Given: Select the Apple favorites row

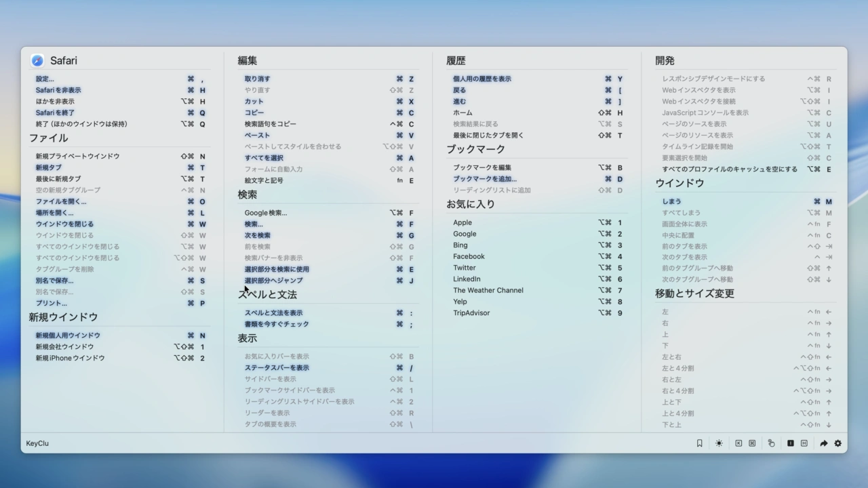Looking at the screenshot, I should click(x=538, y=222).
